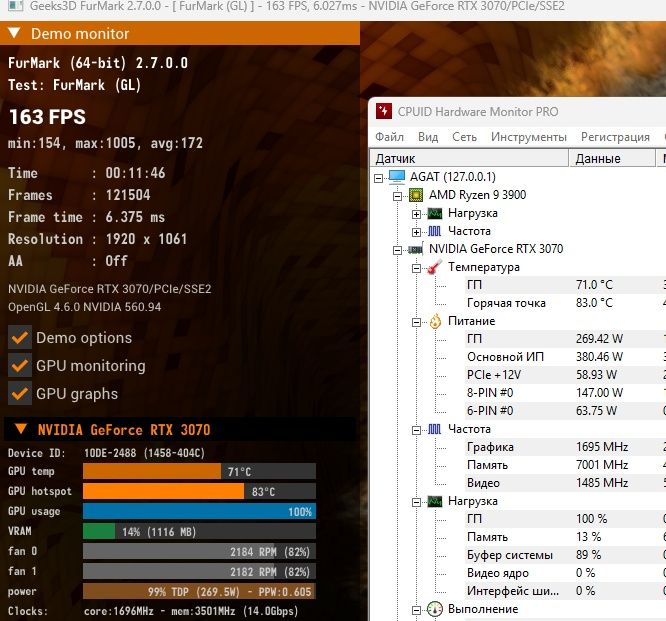Click the Выполнение gauge icon

pos(435,610)
